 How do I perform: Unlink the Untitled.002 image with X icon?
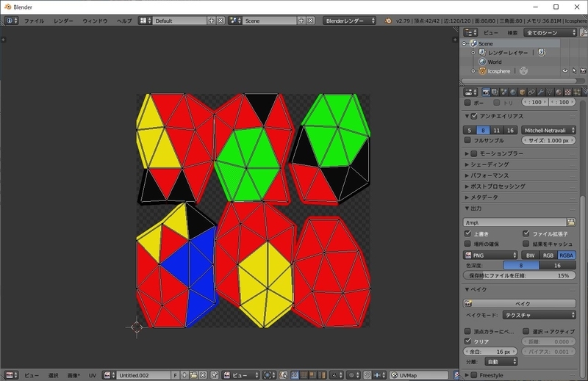pyautogui.click(x=203, y=375)
